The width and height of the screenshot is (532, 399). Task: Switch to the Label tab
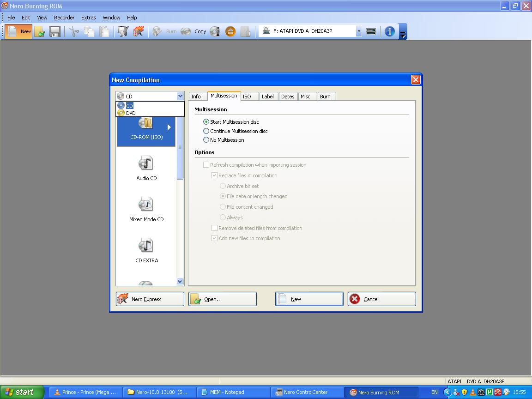pos(268,97)
